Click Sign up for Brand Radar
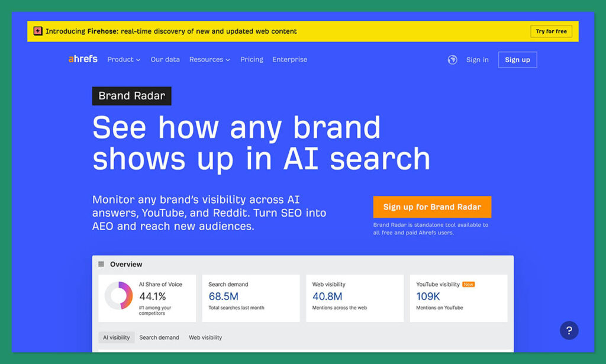Viewport: 606px width, 364px height. click(432, 207)
